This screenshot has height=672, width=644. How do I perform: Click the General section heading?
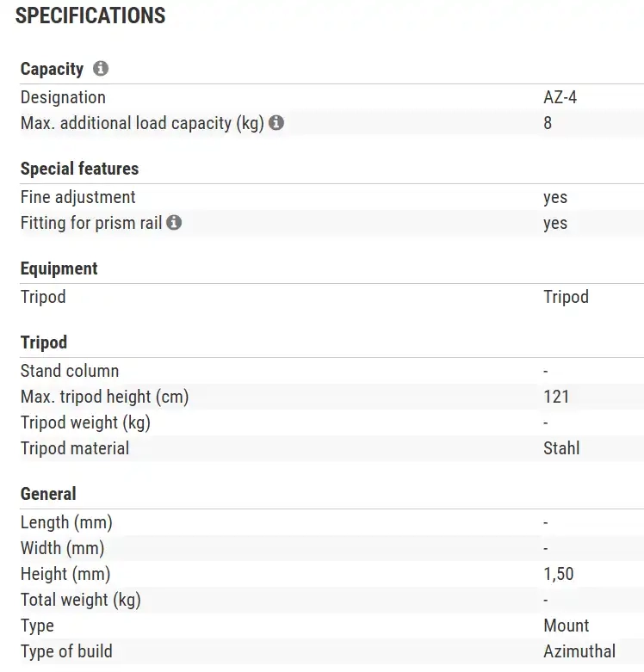[x=48, y=494]
